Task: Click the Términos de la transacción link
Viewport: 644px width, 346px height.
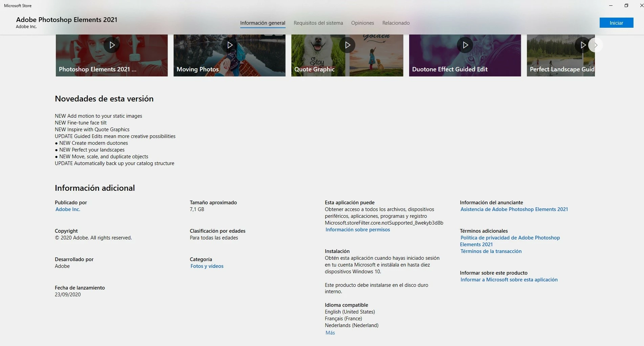Action: point(491,251)
